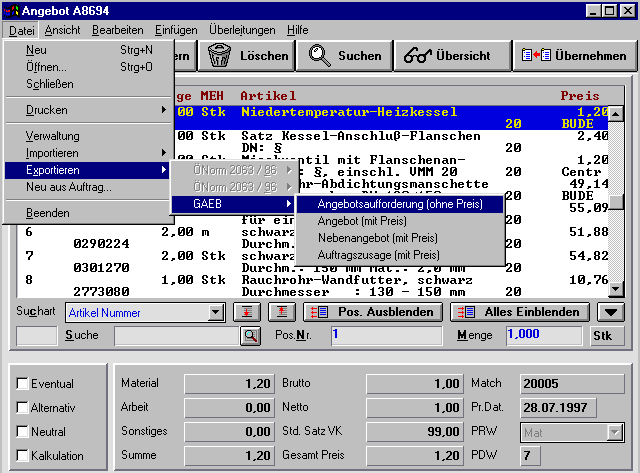The image size is (640, 473).
Task: Enable the Eventual checkbox
Action: click(x=24, y=384)
